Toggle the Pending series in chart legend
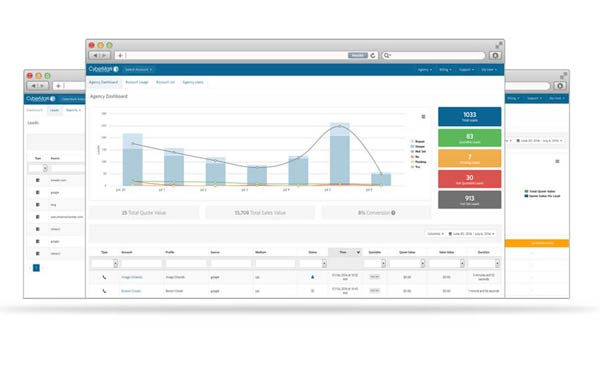 click(418, 162)
